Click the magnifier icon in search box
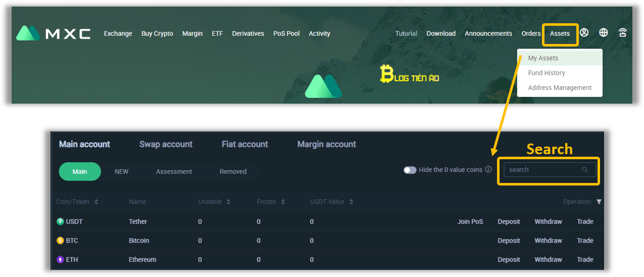Viewport: 644px width, 277px height. pos(585,170)
